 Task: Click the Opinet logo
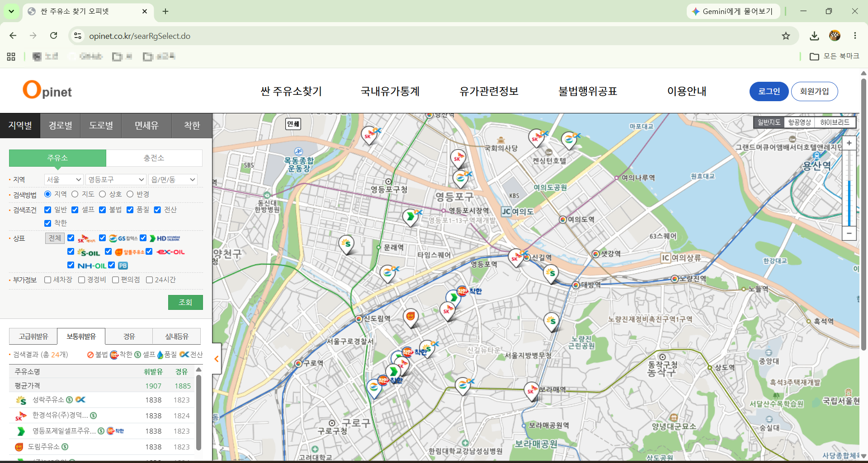click(x=47, y=90)
